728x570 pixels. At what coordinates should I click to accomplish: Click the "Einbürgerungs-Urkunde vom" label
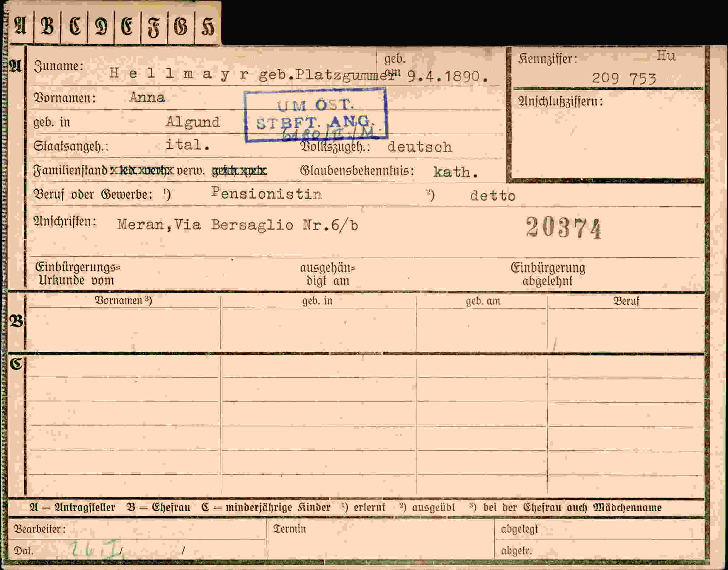78,274
